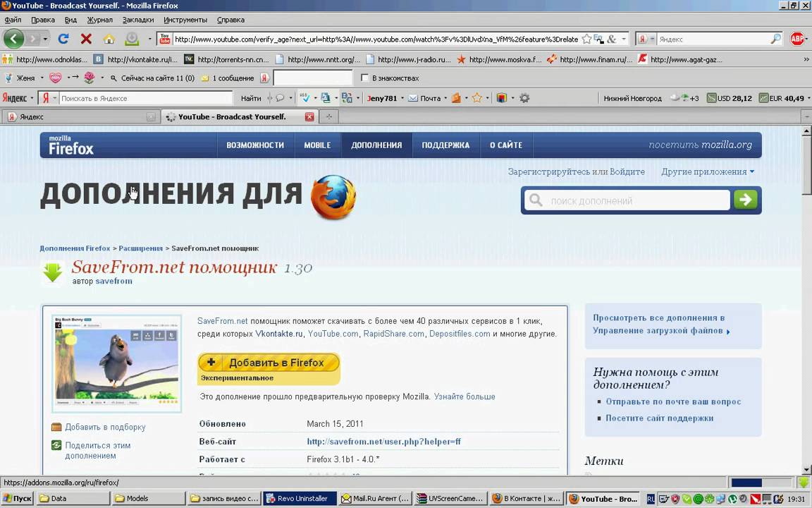Viewport: 812px width, 508px height.
Task: Open the ВОЗМОЖНОСТИ navigation item
Action: point(255,145)
